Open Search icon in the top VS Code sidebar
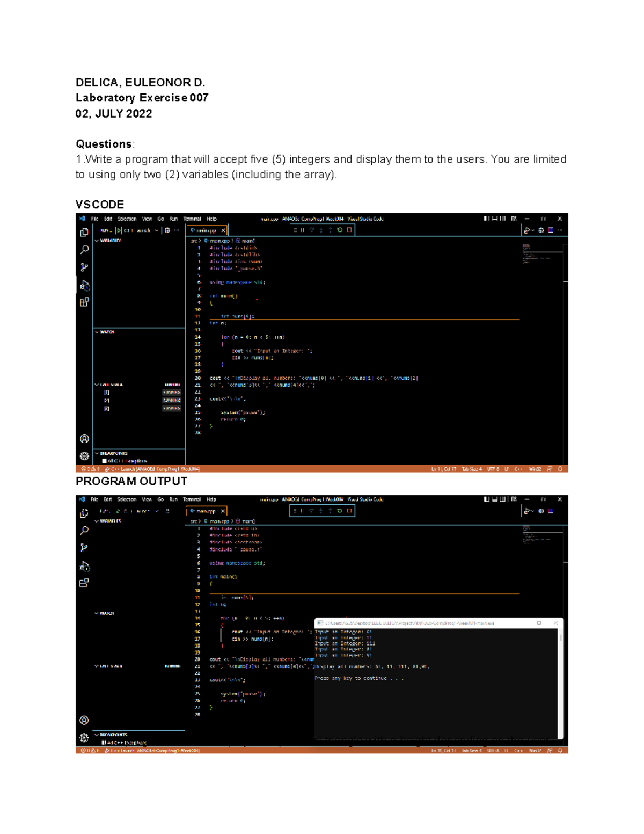Viewport: 644px width, 834px height. 84,250
